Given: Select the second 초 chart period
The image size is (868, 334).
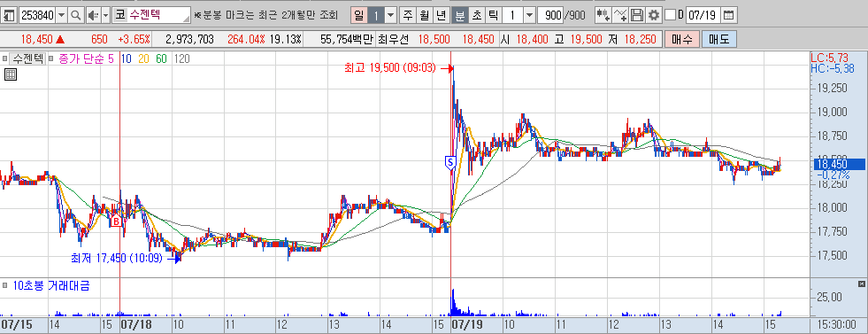Looking at the screenshot, I should (476, 15).
